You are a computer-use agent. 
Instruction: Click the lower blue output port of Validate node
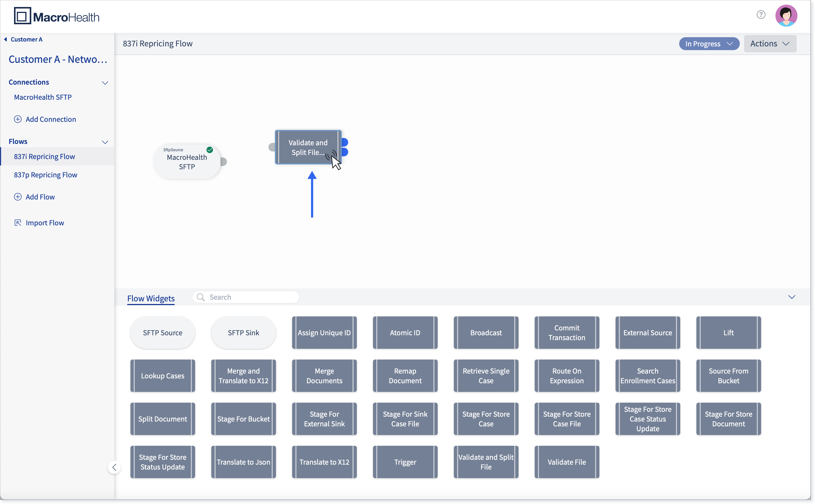click(x=345, y=152)
